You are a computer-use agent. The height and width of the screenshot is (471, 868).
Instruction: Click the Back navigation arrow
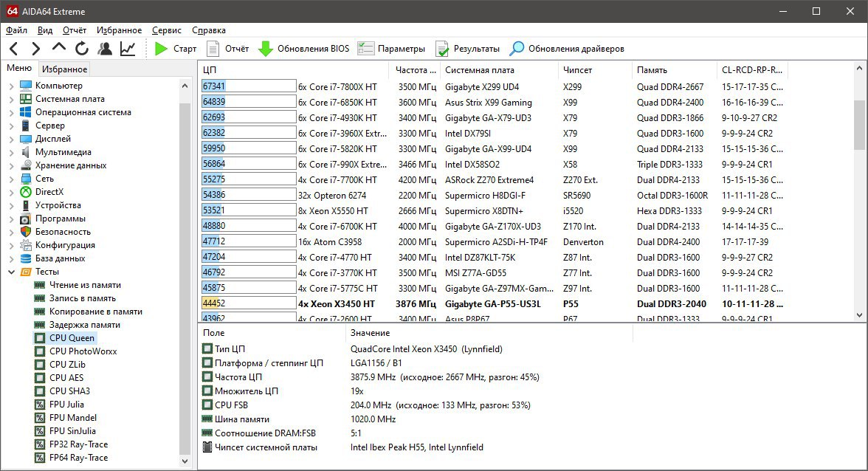click(x=15, y=49)
